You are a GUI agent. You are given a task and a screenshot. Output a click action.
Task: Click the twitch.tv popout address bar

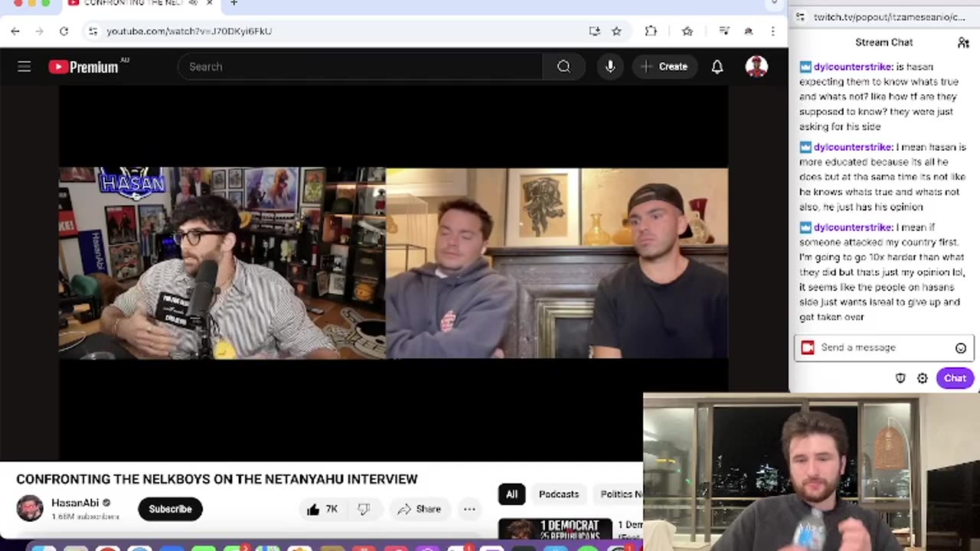(x=888, y=16)
